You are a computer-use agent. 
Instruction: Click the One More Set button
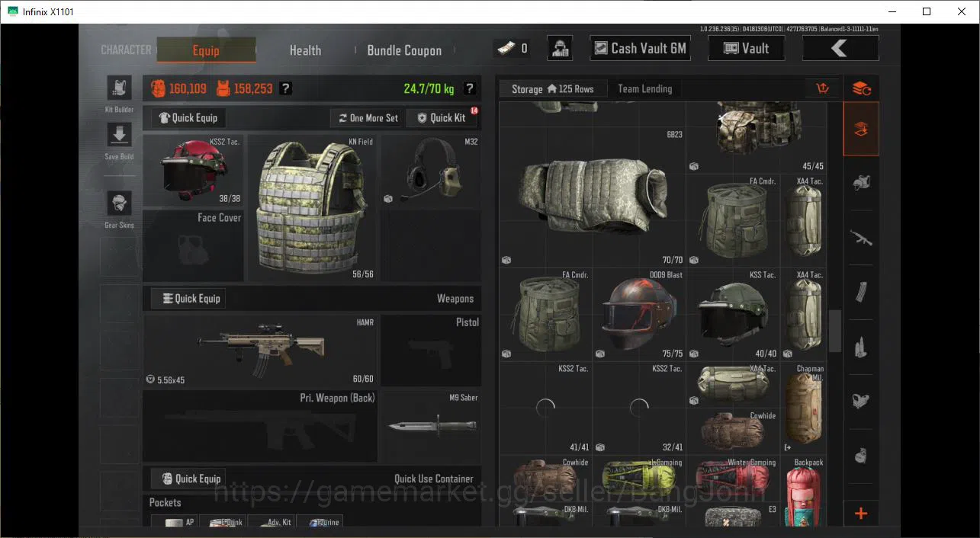[x=367, y=117]
